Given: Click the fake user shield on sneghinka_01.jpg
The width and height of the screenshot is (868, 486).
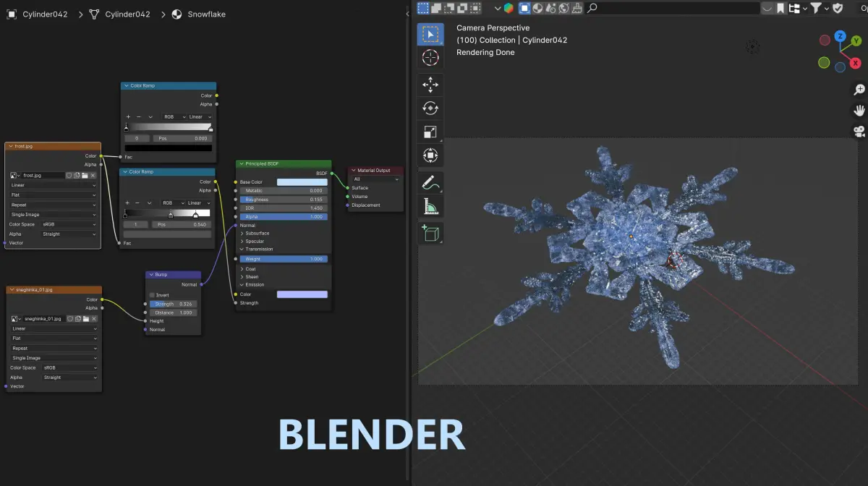Looking at the screenshot, I should coord(69,318).
